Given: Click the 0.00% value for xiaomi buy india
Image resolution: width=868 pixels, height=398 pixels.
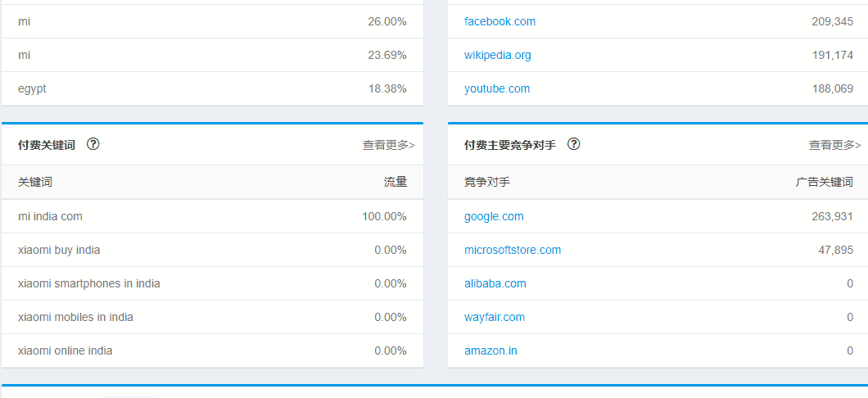Looking at the screenshot, I should 391,251.
